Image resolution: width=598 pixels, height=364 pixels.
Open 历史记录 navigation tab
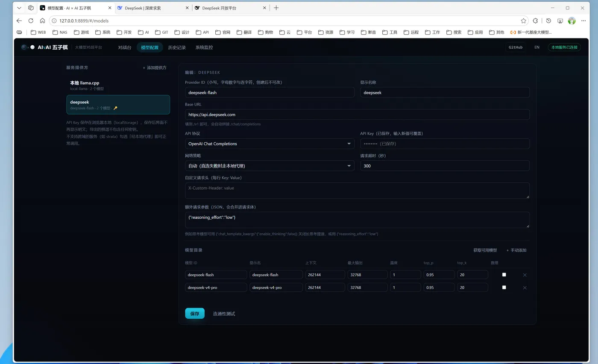click(177, 47)
